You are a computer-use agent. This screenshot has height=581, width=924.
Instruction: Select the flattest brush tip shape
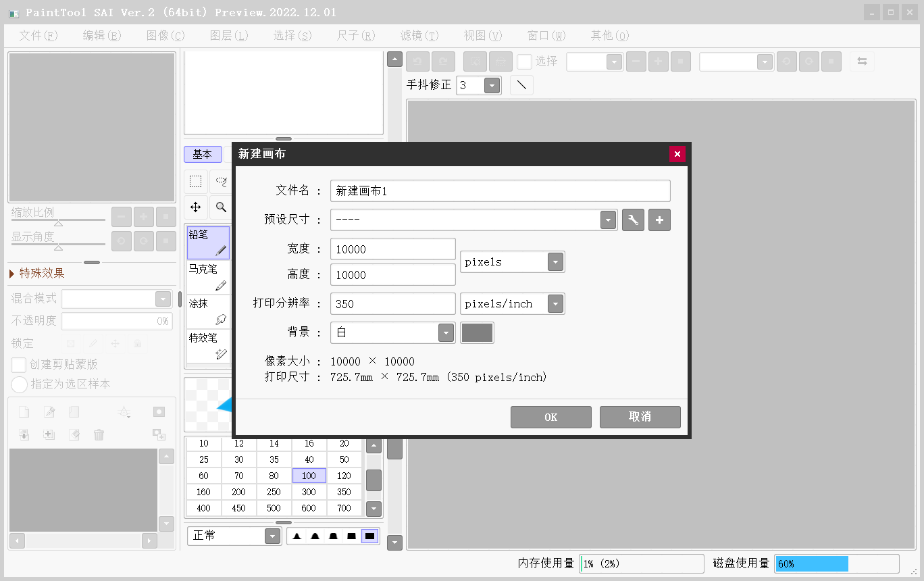tap(369, 536)
